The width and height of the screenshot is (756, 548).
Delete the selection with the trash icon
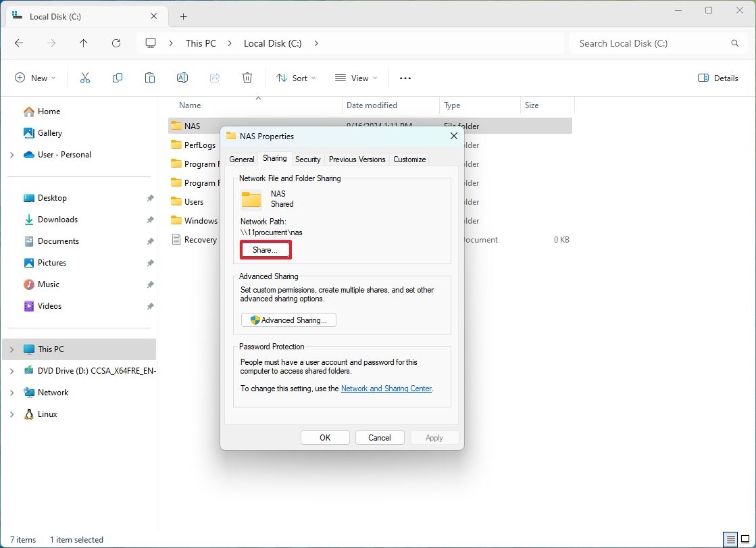point(247,78)
